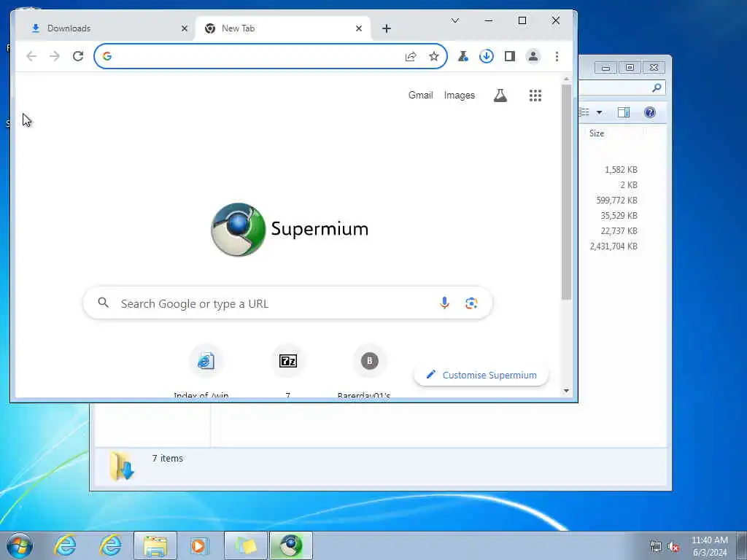The width and height of the screenshot is (747, 560).
Task: Open the Google apps grid
Action: click(535, 96)
